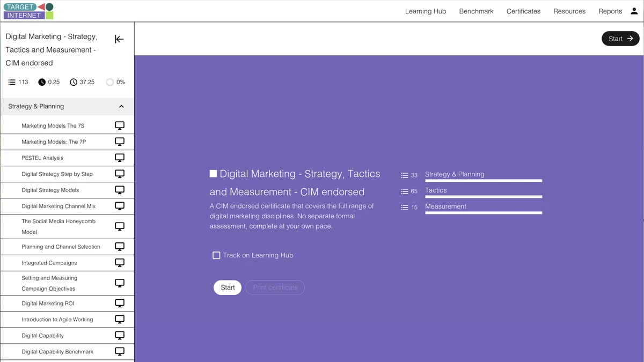Screen dimensions: 644x362
Task: Click monitor icon beside Marketing Models: The 7P
Action: click(x=120, y=142)
